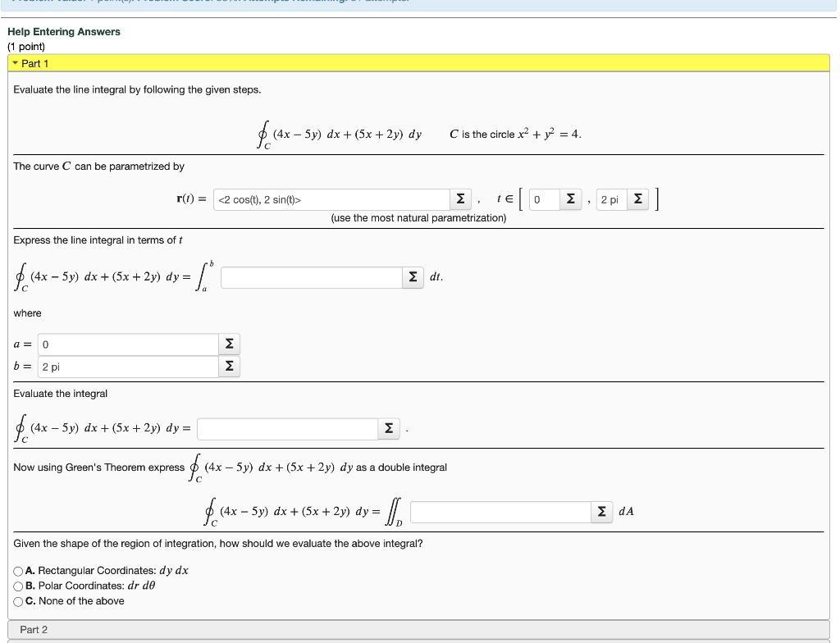The height and width of the screenshot is (643, 840).
Task: Open the equation editor for the lower t bound
Action: 569,198
